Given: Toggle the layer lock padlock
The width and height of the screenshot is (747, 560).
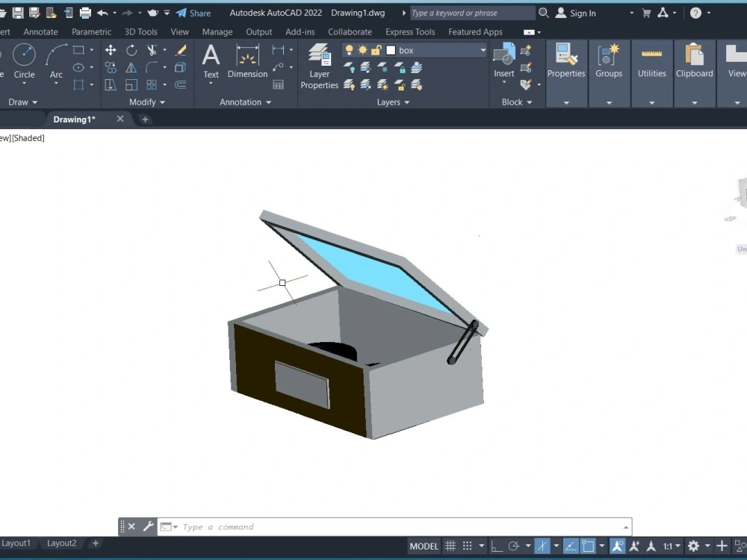Looking at the screenshot, I should [x=376, y=49].
